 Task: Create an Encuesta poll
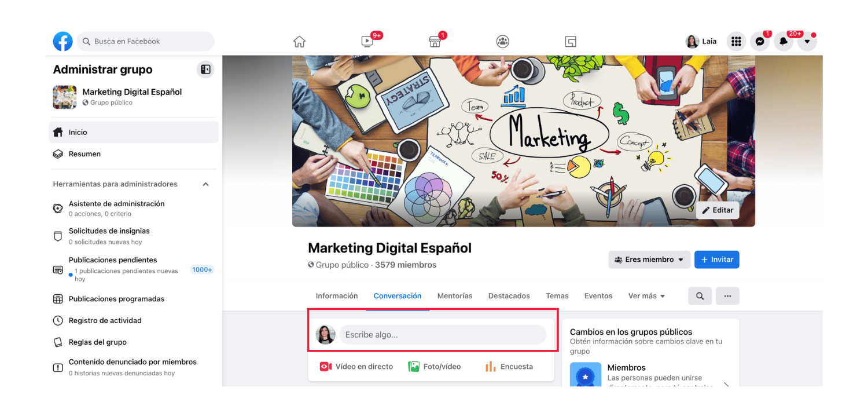[x=509, y=367]
